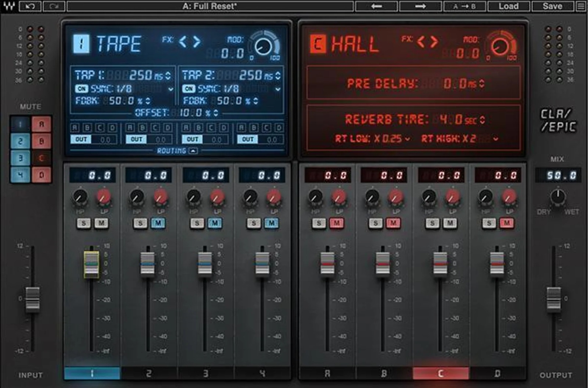Toggle mute M on reverb channel A
The width and height of the screenshot is (588, 388).
click(337, 223)
